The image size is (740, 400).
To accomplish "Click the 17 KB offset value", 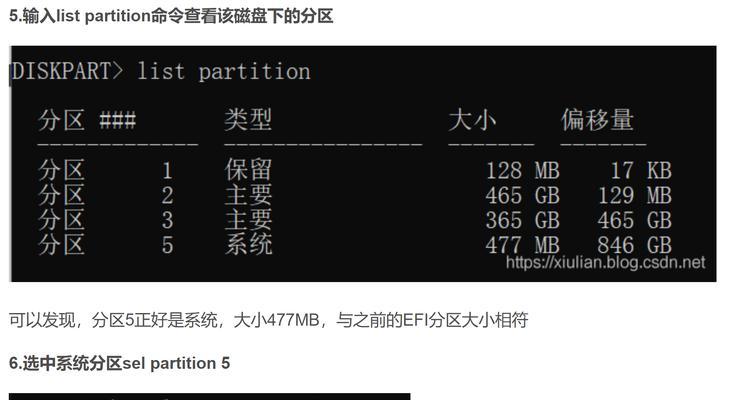I will pos(641,170).
